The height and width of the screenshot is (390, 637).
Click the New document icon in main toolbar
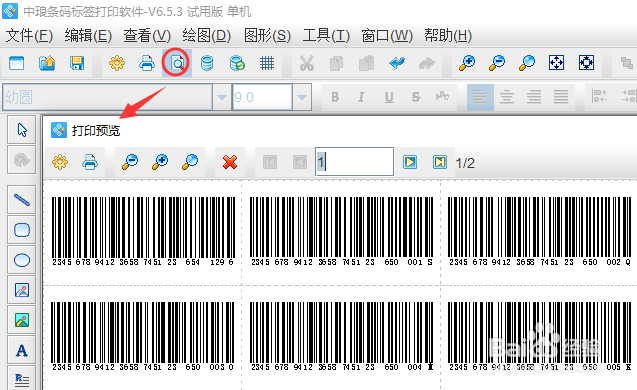click(16, 63)
